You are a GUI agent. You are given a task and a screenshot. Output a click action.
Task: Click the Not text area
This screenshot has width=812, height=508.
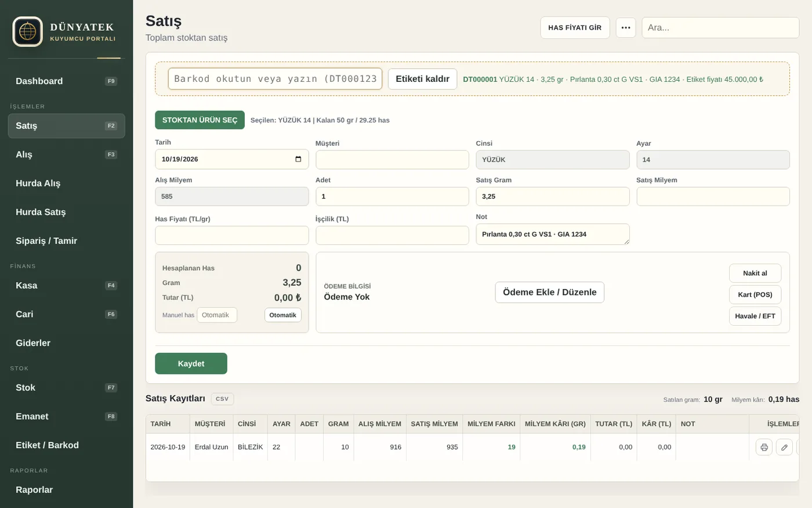[553, 234]
